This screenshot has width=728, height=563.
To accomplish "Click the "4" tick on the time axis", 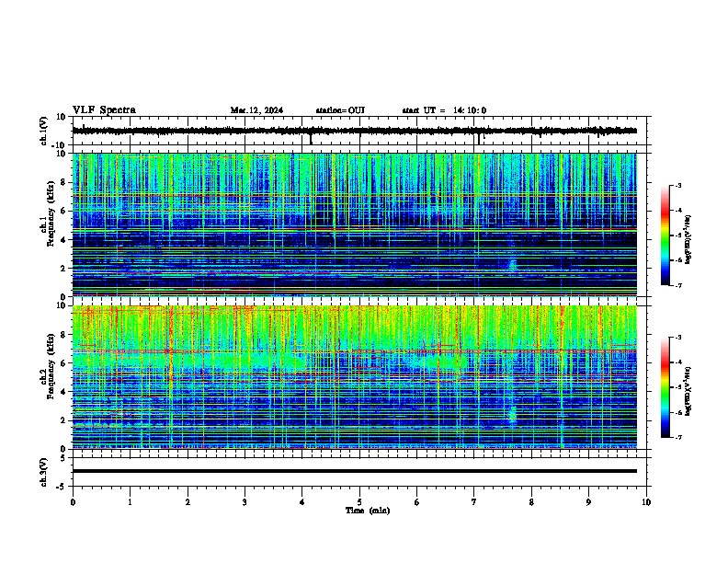I will coord(302,502).
